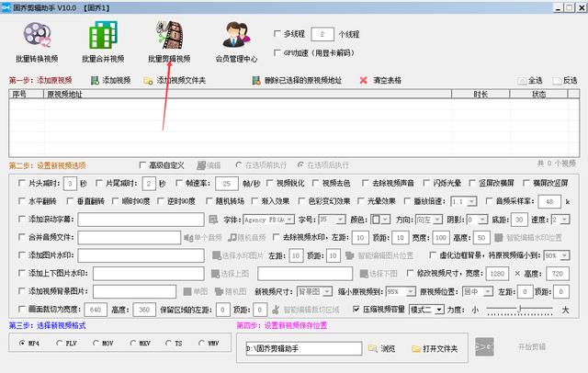Viewport: 588px width, 373px height.
Task: Click 力度 compression strength slider
Action: pos(519,310)
